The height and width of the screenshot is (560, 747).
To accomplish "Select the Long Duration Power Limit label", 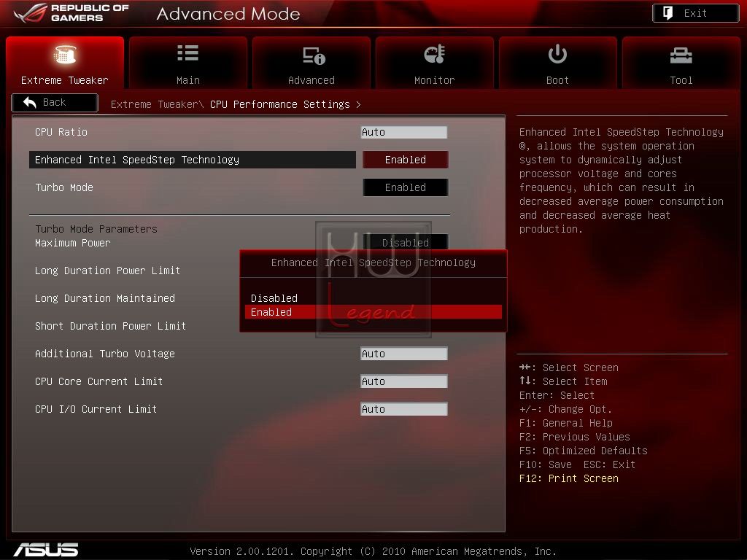I will [x=108, y=271].
